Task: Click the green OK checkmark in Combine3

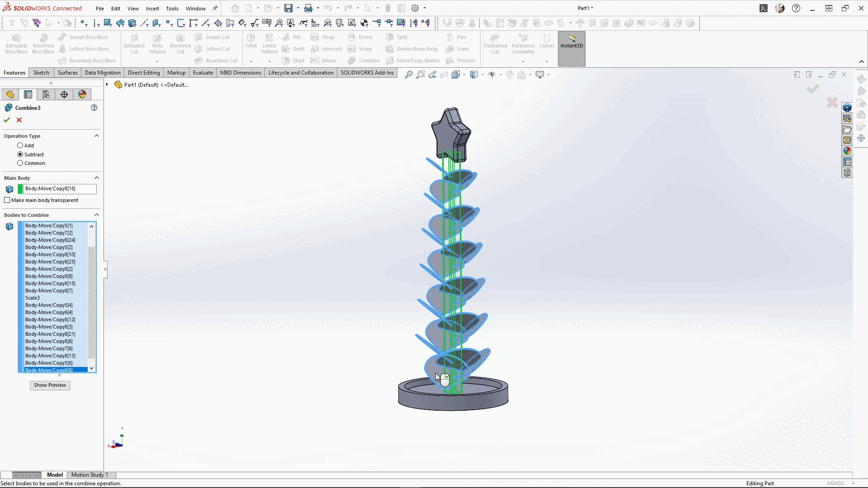Action: coord(7,120)
